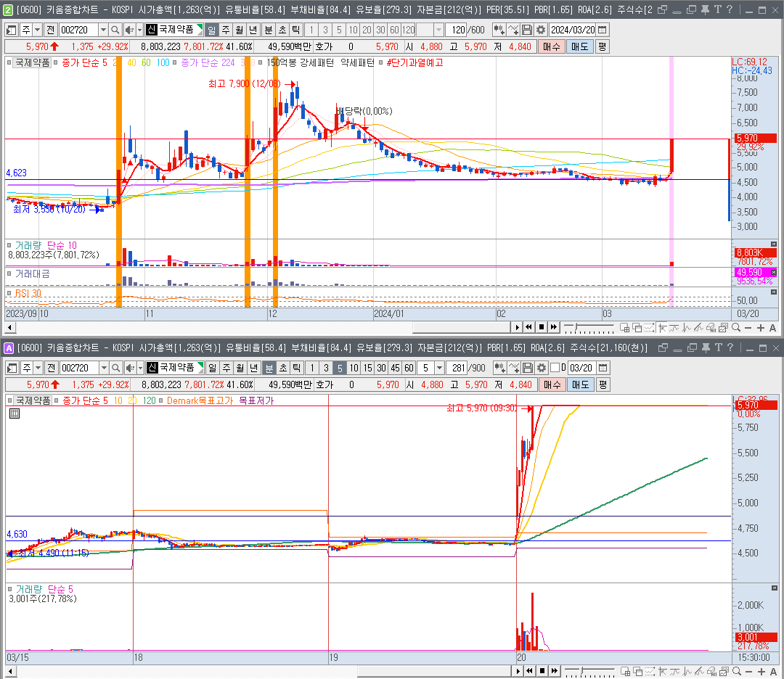Toggle 150억봉 강세패턴 legend square
Screen dimensions: 784x679
261,62
